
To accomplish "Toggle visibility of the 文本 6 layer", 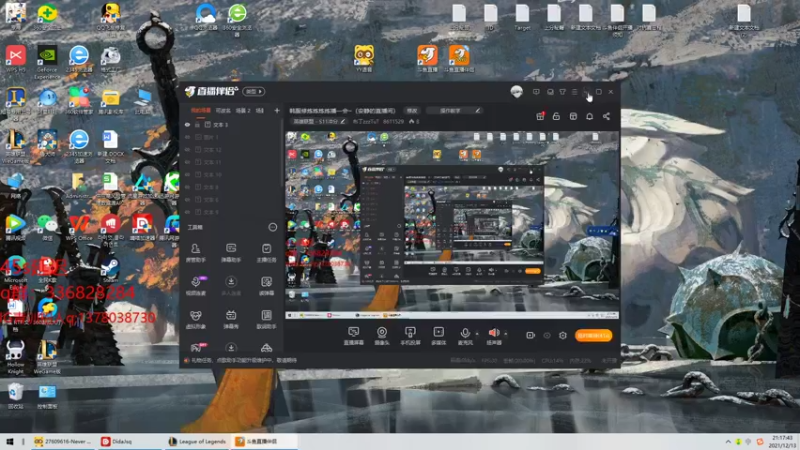I will pyautogui.click(x=187, y=199).
